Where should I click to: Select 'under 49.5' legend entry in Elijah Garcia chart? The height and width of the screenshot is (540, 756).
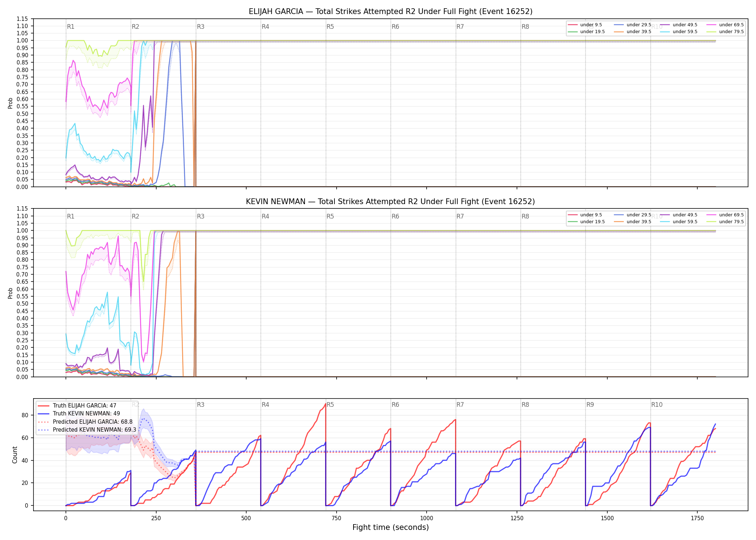(x=679, y=25)
